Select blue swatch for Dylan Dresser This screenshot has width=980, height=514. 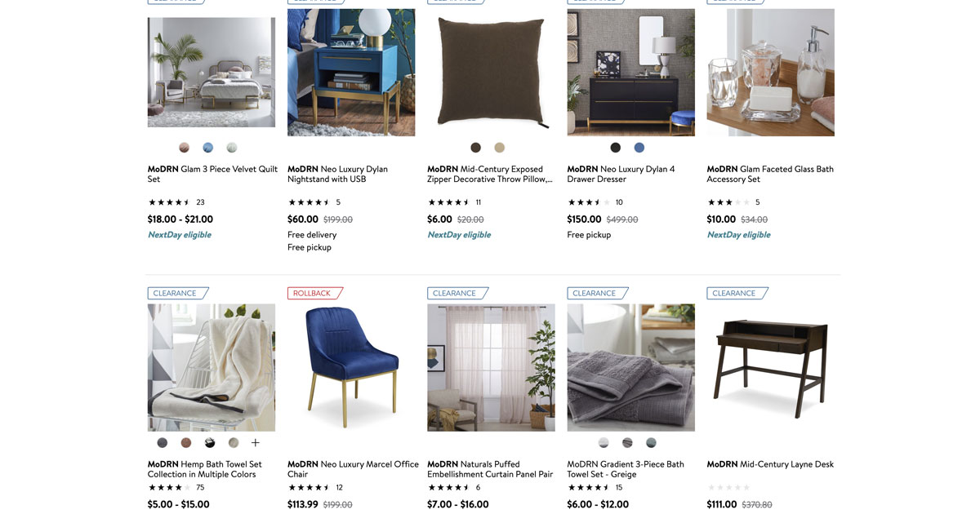(x=639, y=148)
